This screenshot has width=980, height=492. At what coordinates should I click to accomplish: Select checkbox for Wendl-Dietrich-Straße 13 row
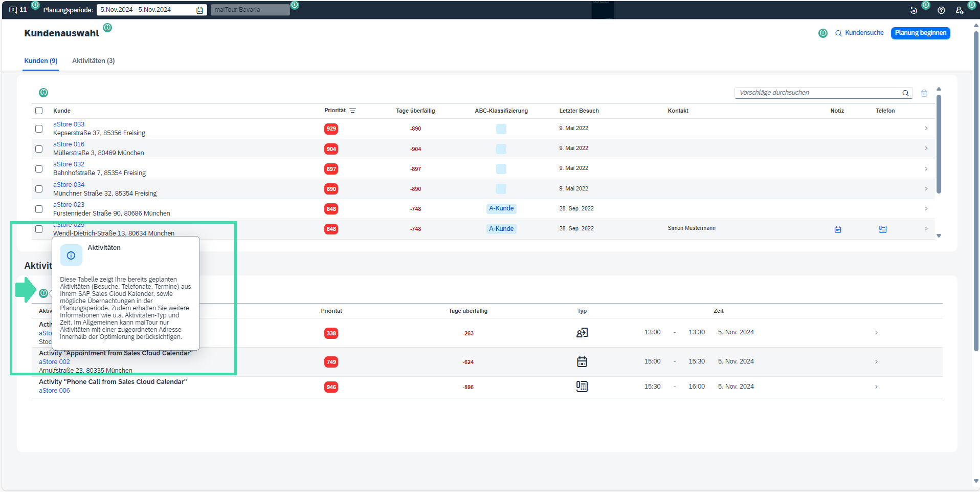pos(39,229)
